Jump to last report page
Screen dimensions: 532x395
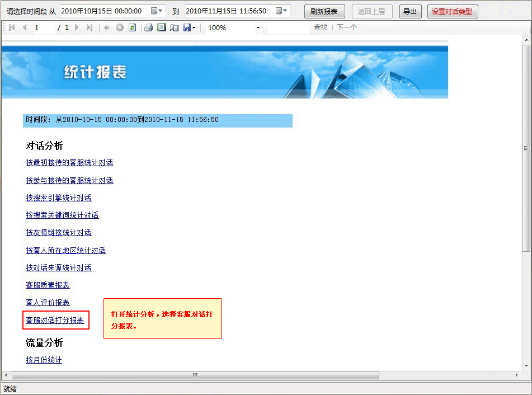pos(90,27)
